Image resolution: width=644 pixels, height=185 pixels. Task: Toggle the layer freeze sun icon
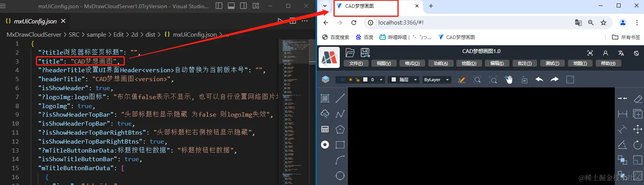click(350, 80)
